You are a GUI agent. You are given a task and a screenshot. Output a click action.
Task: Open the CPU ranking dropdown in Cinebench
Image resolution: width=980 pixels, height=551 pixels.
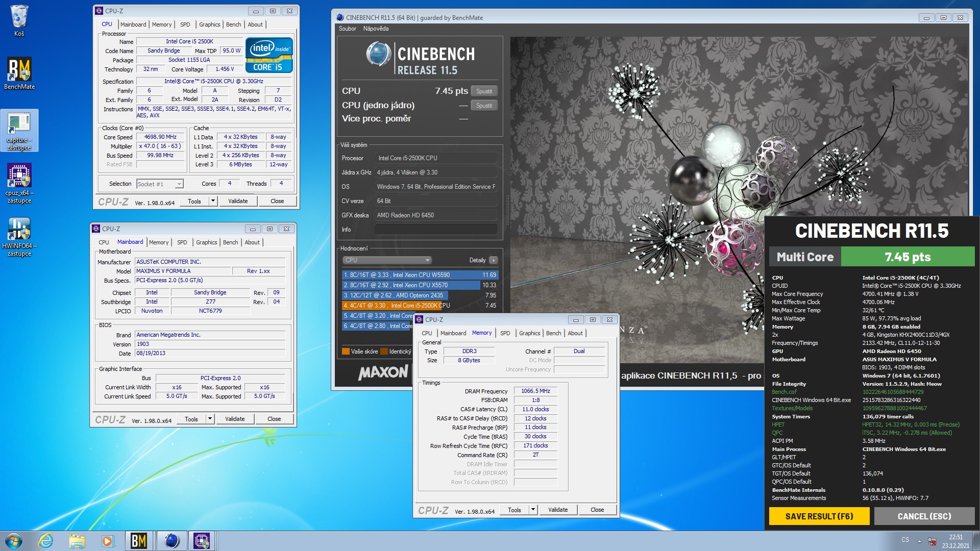click(387, 260)
